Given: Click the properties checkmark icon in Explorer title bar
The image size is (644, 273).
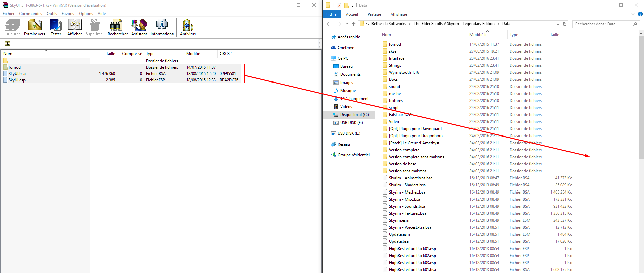Looking at the screenshot, I should coord(339,5).
